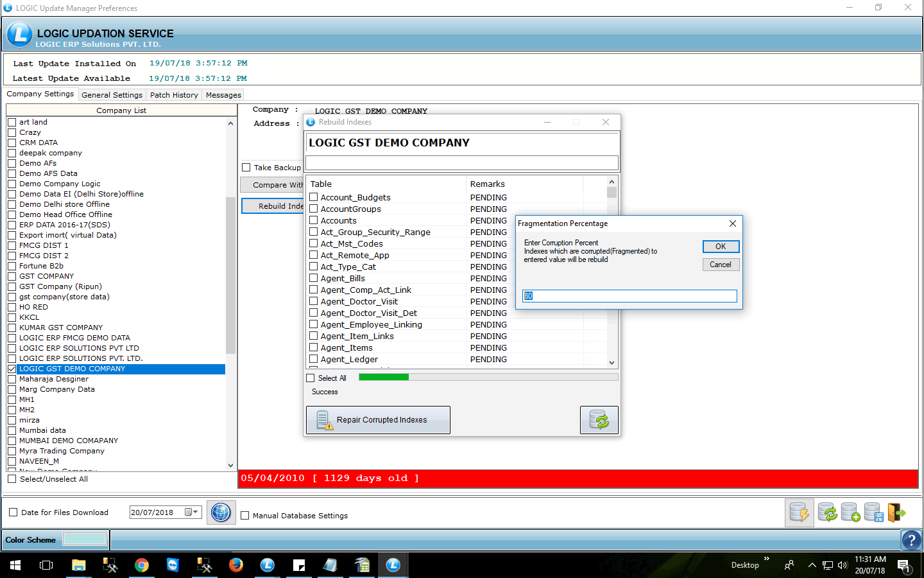Click the Remarks column header
The image size is (924, 578).
(x=524, y=184)
